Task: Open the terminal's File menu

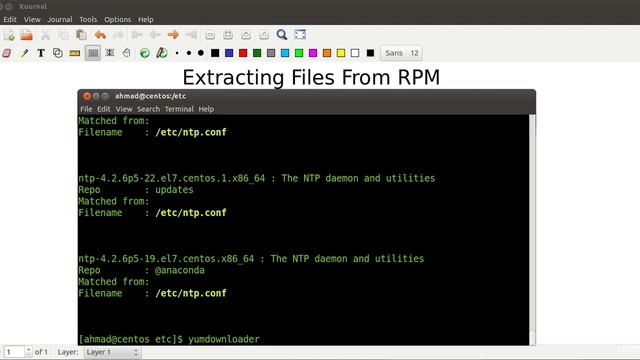Action: pos(86,109)
